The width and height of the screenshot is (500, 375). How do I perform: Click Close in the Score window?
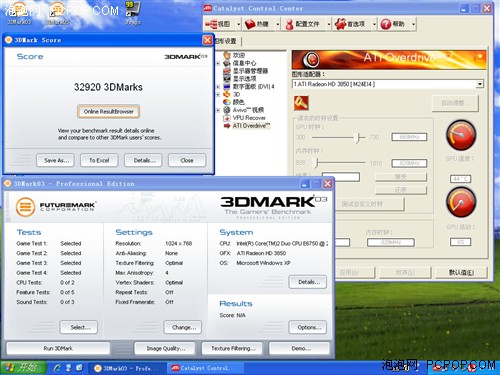pos(187,160)
